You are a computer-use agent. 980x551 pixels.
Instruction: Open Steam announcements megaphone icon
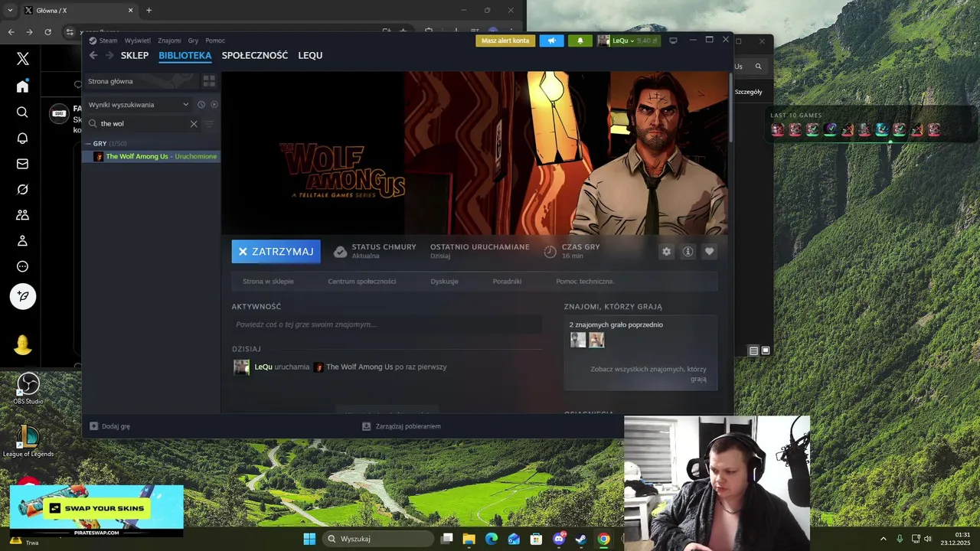551,41
